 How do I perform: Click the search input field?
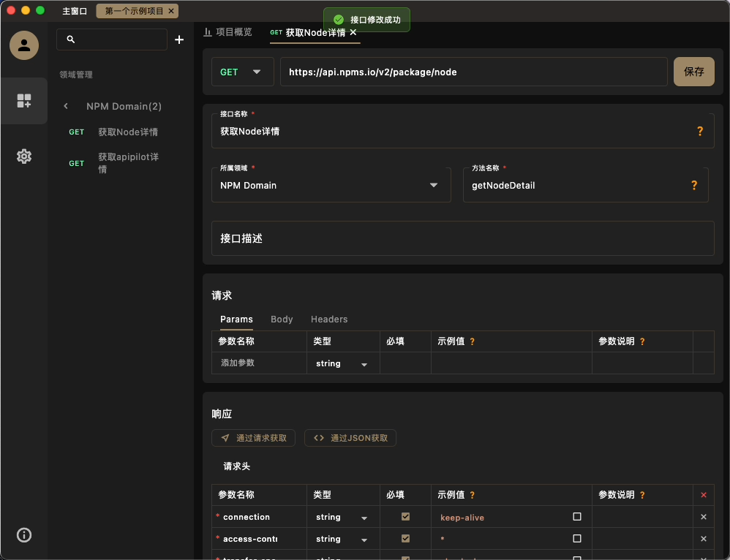pos(112,39)
